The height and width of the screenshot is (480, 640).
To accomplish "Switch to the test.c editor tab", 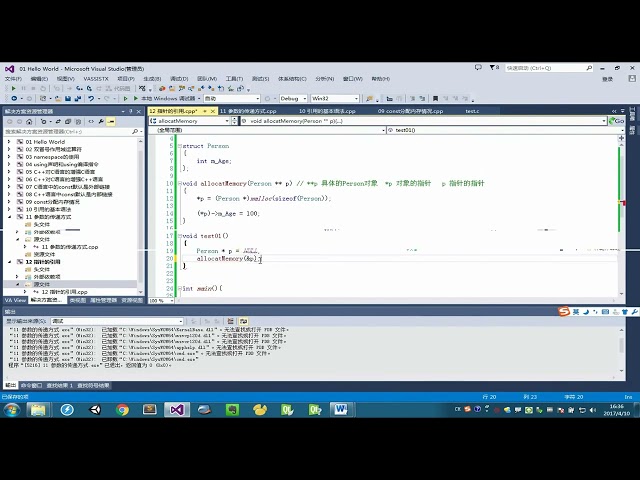I will [x=472, y=111].
